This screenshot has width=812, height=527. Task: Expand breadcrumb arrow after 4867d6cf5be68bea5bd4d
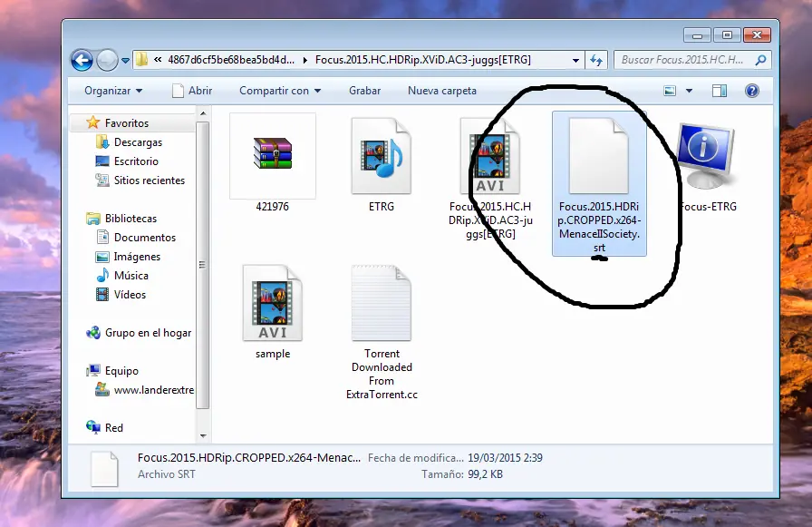305,60
